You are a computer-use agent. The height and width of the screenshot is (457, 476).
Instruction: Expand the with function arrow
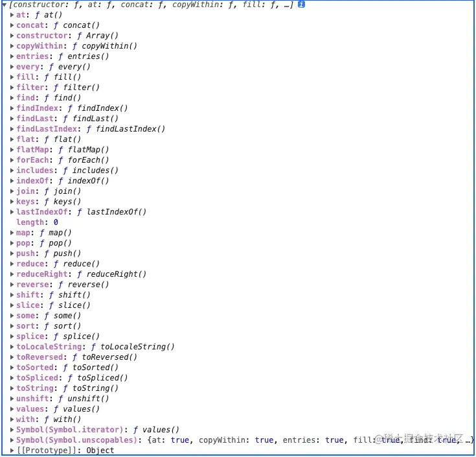coord(12,419)
